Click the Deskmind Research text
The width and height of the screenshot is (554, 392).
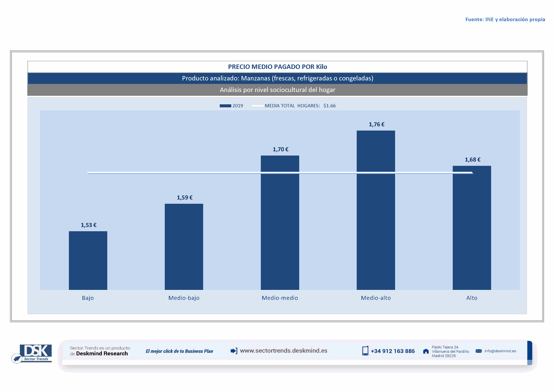(x=102, y=354)
